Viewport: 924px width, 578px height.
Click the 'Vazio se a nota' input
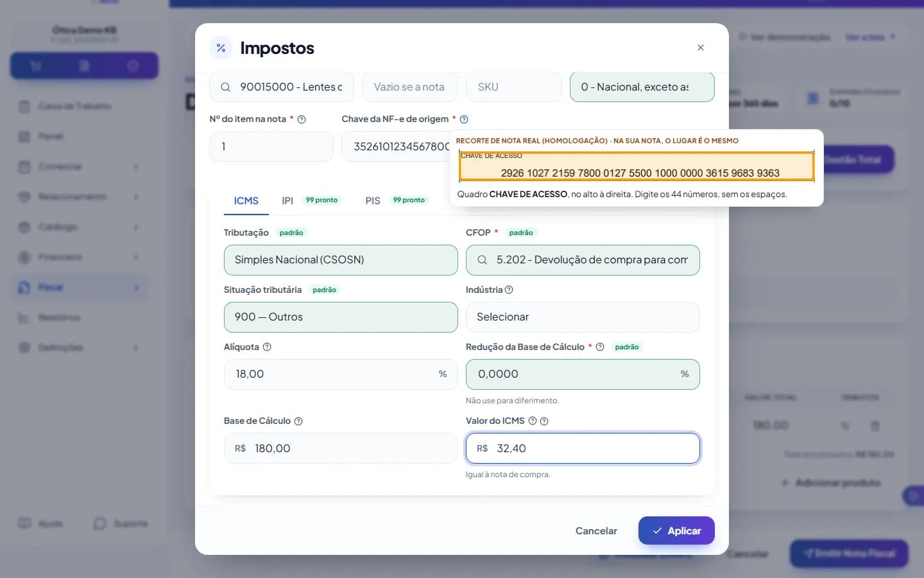410,87
